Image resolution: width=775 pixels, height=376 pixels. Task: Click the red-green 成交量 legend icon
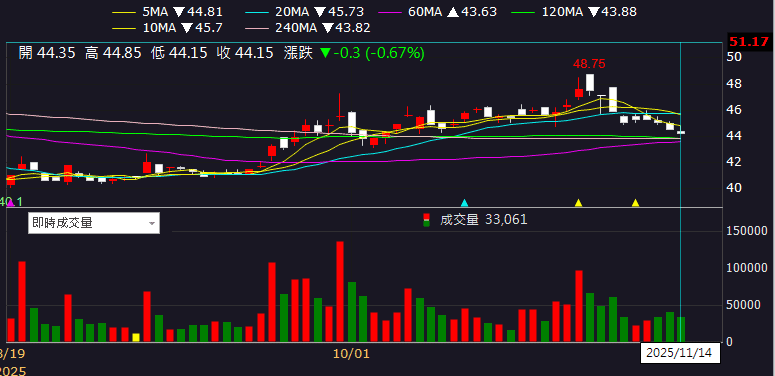[x=427, y=220]
